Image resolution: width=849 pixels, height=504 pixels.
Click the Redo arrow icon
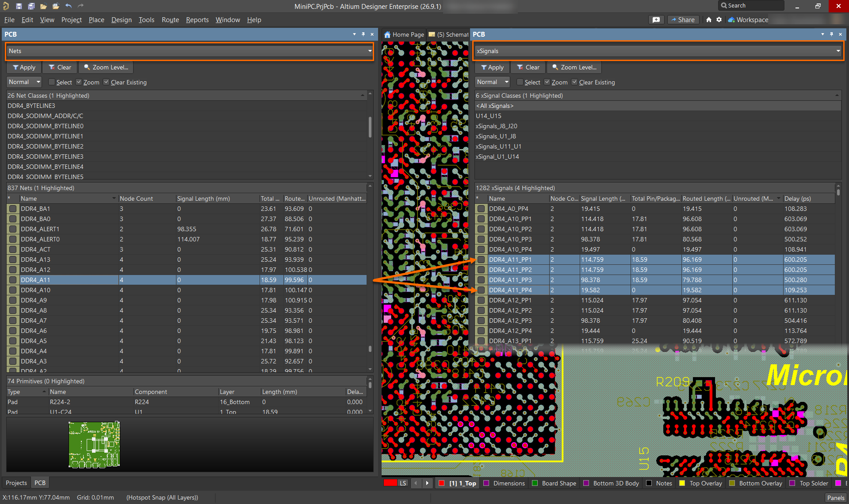click(x=80, y=6)
